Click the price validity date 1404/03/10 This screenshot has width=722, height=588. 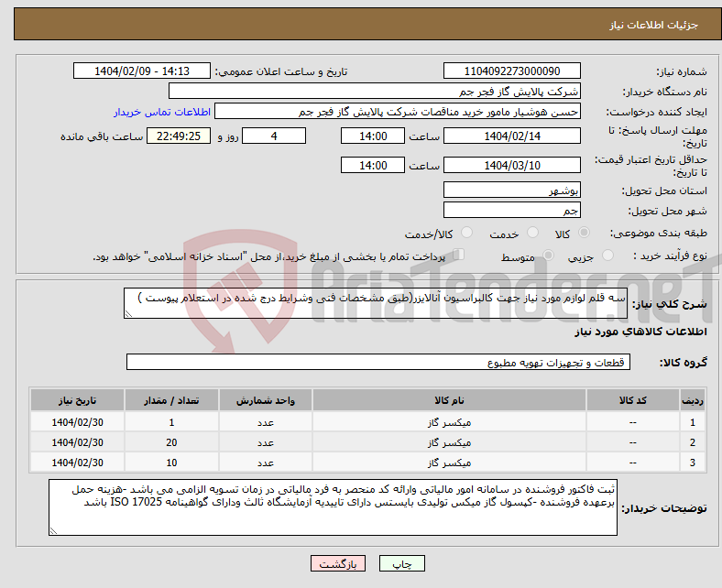click(512, 165)
